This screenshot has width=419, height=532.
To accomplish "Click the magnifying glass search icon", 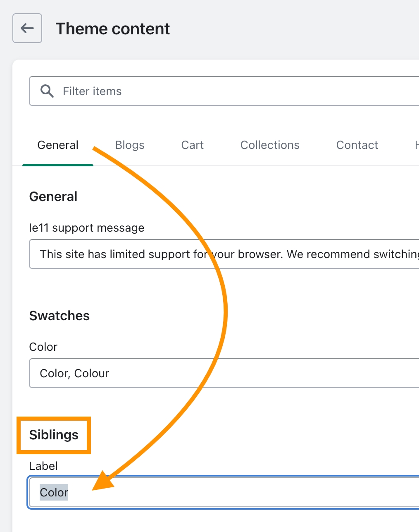I will [47, 91].
